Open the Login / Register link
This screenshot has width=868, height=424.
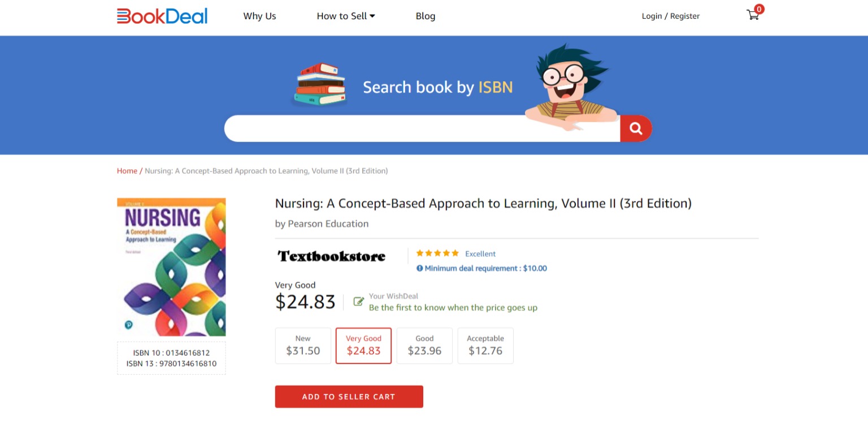pyautogui.click(x=671, y=16)
